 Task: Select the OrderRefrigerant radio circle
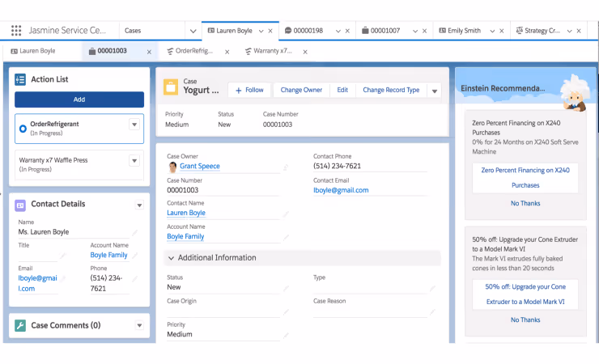point(23,129)
